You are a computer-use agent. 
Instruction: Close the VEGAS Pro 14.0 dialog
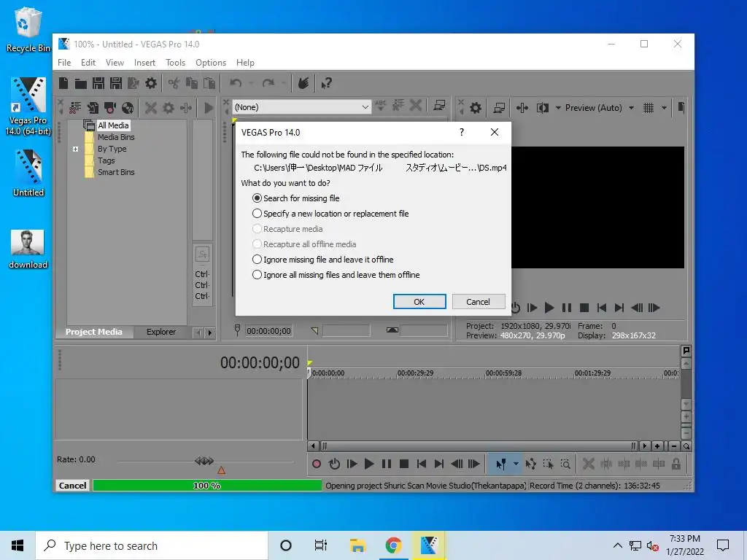point(495,132)
